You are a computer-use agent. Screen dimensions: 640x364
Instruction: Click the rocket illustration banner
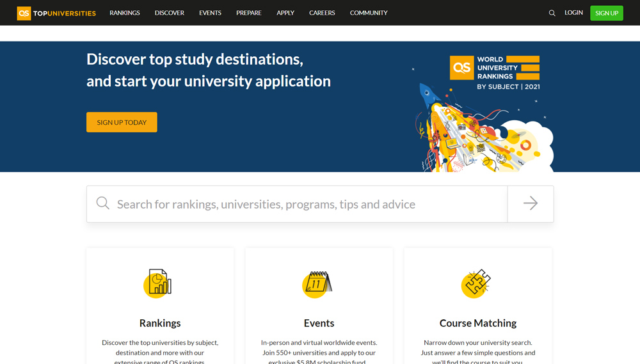click(484, 127)
